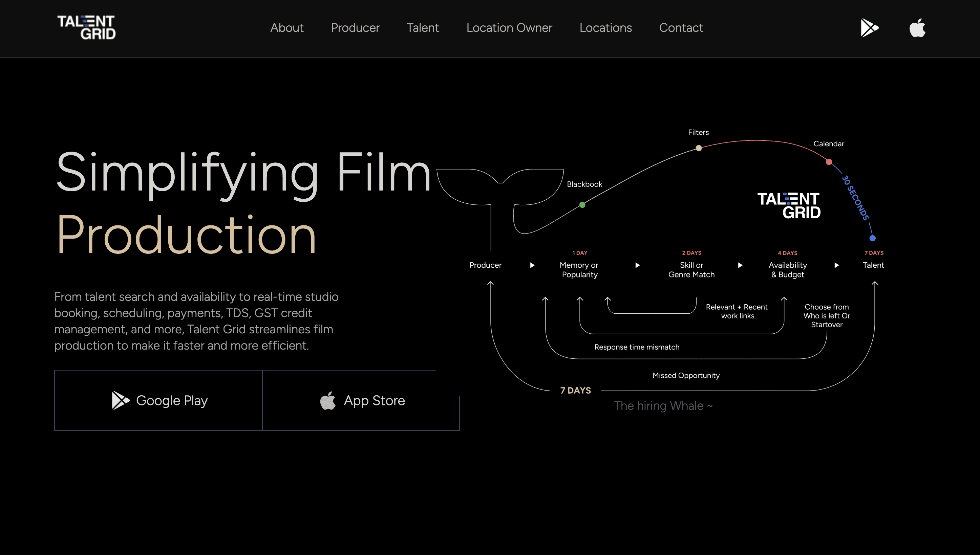Click arrow between Producer and Memory or Popularity
The height and width of the screenshot is (555, 980).
532,265
